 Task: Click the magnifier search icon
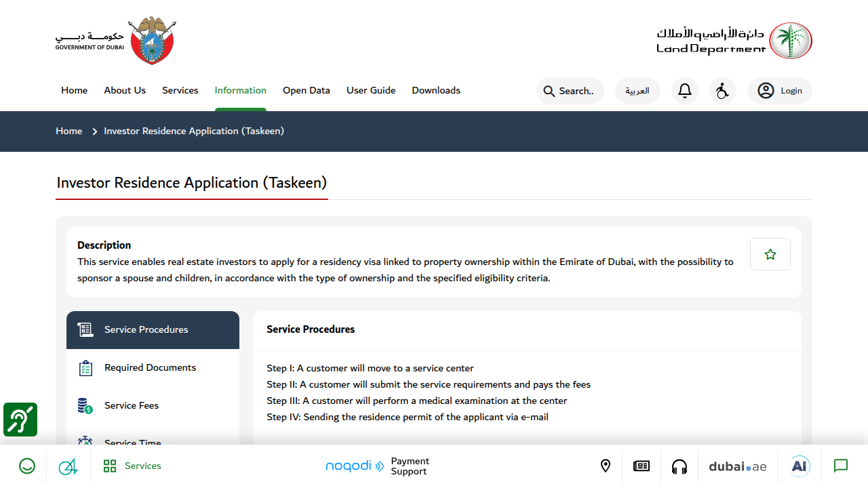click(x=549, y=91)
